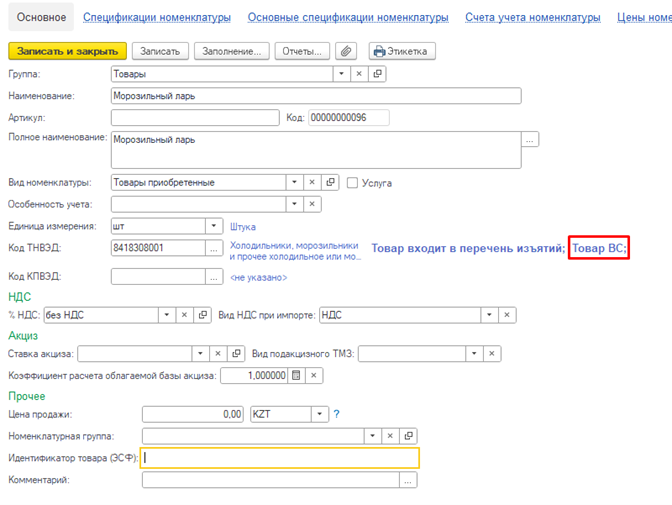Expand the Вид НДС при импорте dropdown
Viewport: 672px width, 505px height.
[x=489, y=315]
